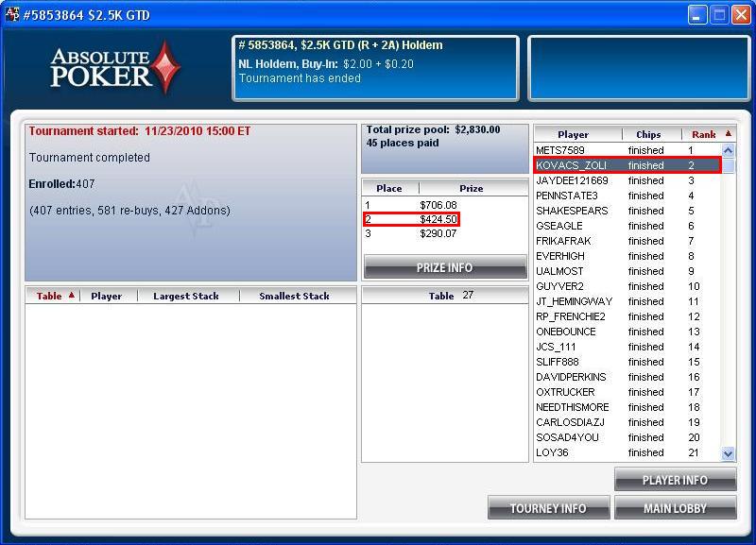The image size is (756, 545).
Task: Select player JCS_111
Action: [x=627, y=347]
